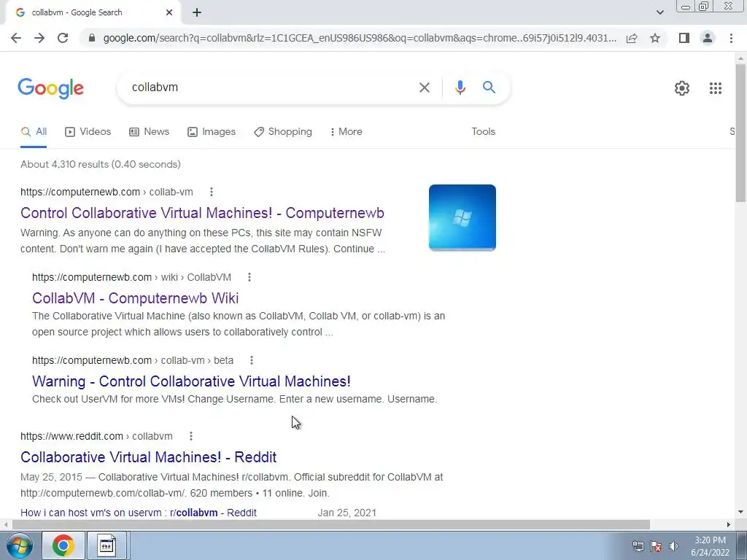Submit search with magnifier icon
Image resolution: width=747 pixels, height=560 pixels.
point(489,87)
